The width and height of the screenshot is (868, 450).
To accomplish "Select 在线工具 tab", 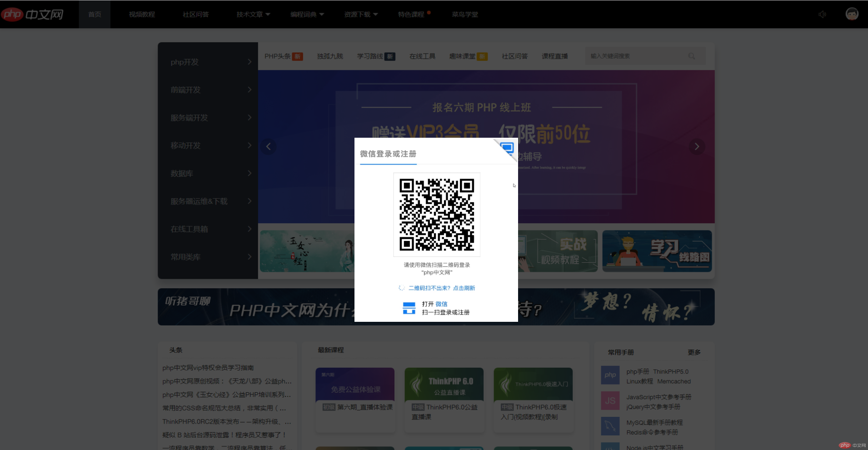I will [422, 56].
